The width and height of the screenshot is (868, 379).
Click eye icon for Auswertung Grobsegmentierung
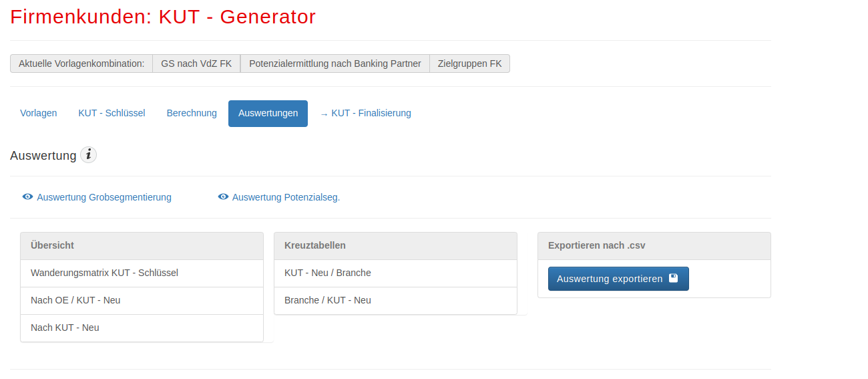(28, 197)
